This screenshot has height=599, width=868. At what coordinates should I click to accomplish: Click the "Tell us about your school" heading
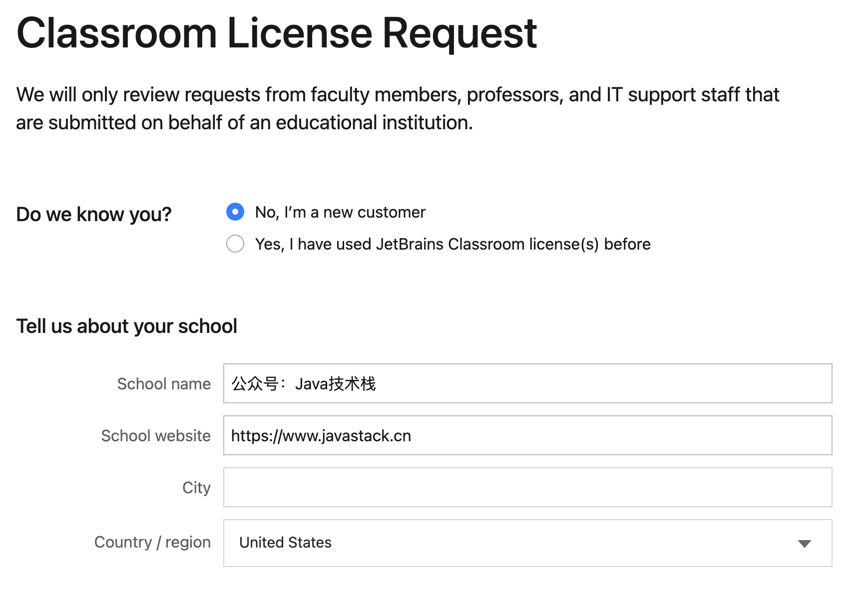coord(126,326)
